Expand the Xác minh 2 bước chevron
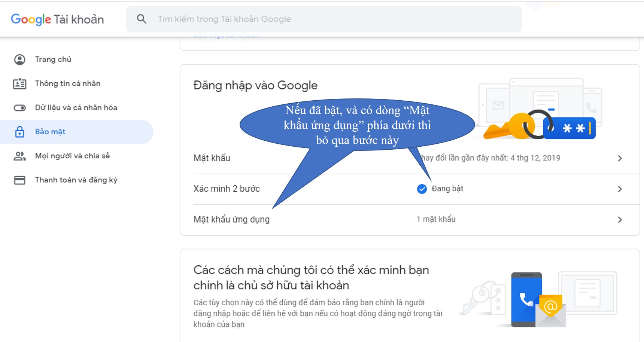644x342 pixels. pyautogui.click(x=620, y=189)
